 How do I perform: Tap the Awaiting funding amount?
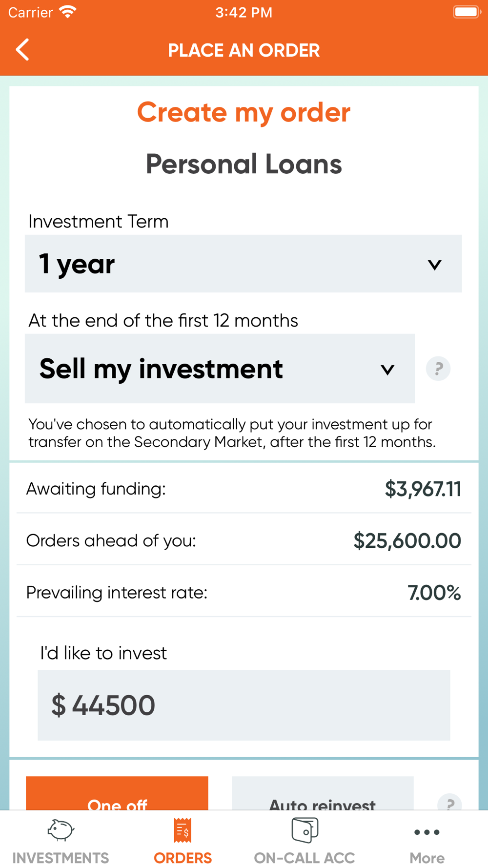[423, 489]
